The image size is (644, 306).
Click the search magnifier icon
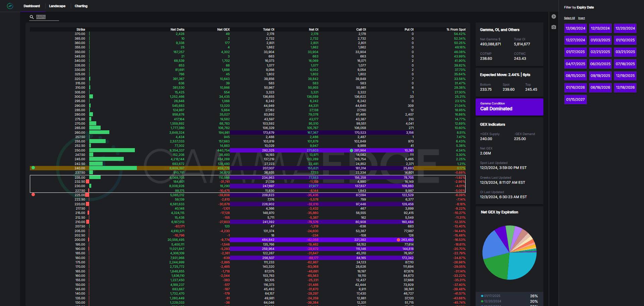pos(32,17)
